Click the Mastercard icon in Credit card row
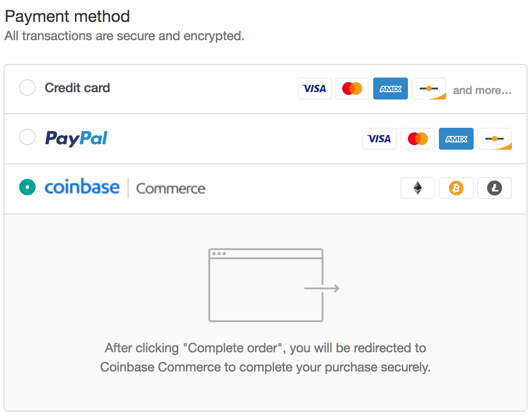Screen dimensions: 532x418 (x=352, y=89)
